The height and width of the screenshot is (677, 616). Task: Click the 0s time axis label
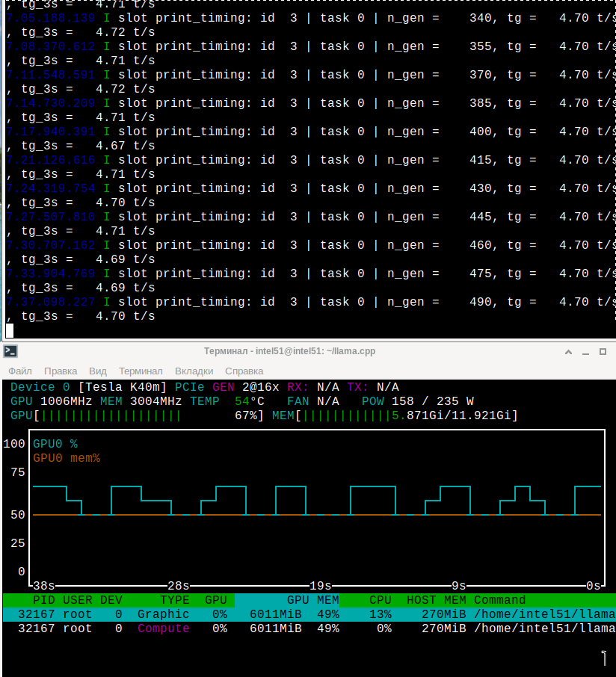594,586
